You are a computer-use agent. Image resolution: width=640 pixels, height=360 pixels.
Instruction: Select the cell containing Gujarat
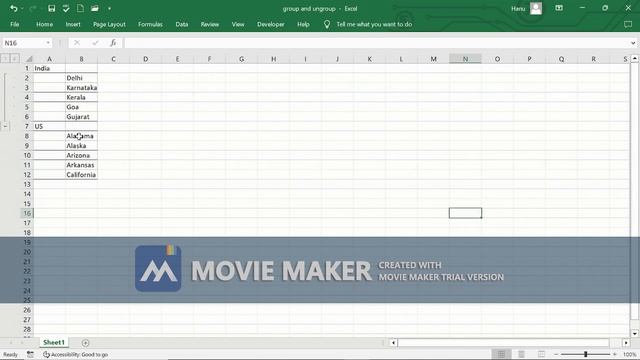tap(81, 117)
